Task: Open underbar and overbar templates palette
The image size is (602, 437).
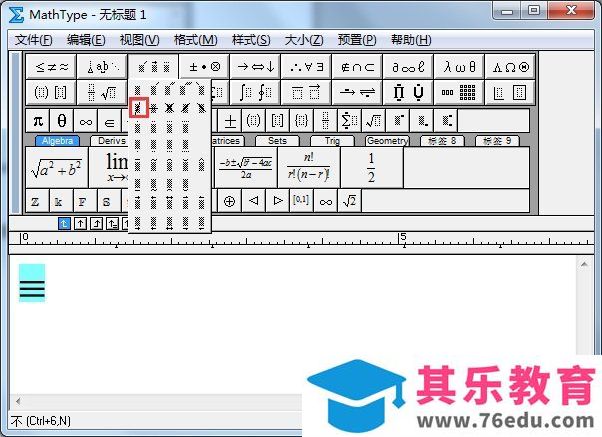Action: click(307, 92)
